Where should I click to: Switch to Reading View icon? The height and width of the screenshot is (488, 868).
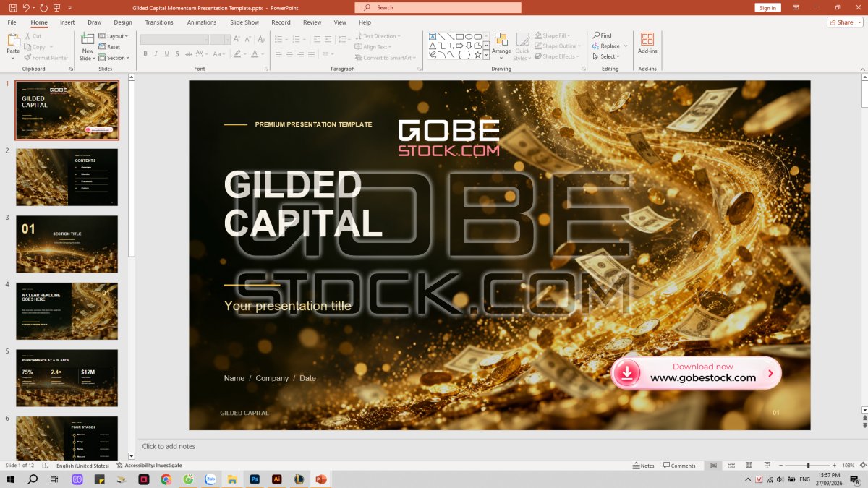749,466
